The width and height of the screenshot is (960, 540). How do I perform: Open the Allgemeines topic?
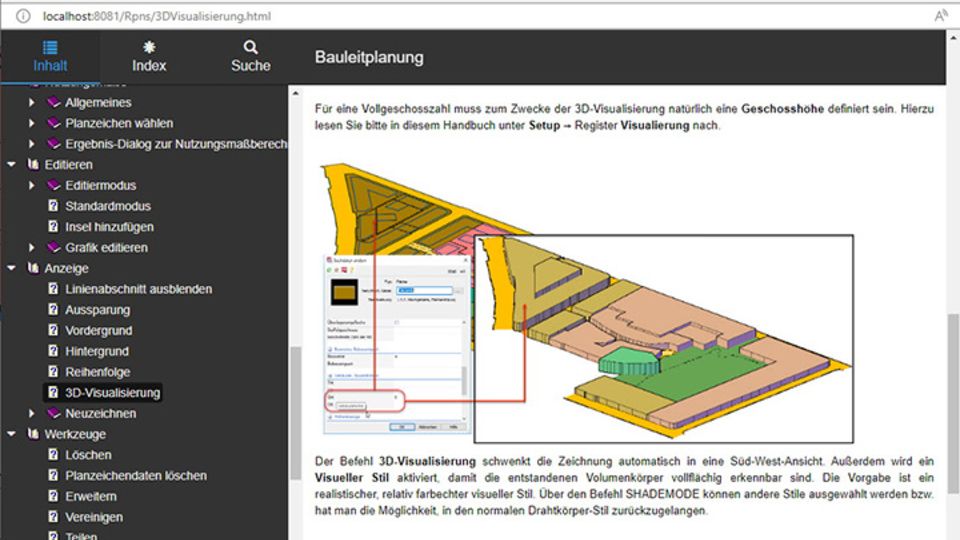(x=98, y=102)
